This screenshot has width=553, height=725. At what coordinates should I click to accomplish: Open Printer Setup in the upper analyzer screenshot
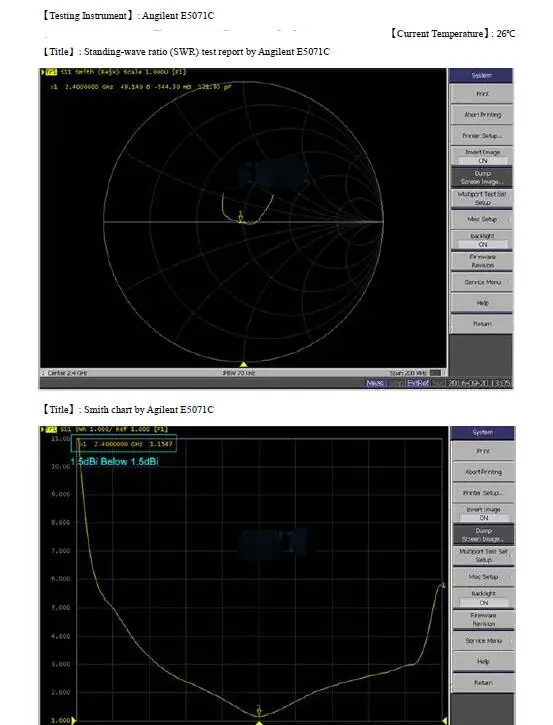tap(481, 135)
